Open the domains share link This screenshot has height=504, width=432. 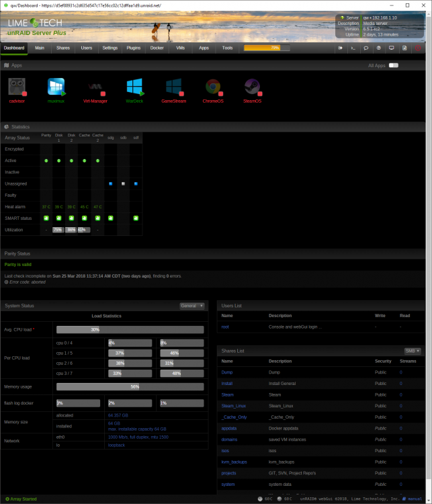[229, 439]
